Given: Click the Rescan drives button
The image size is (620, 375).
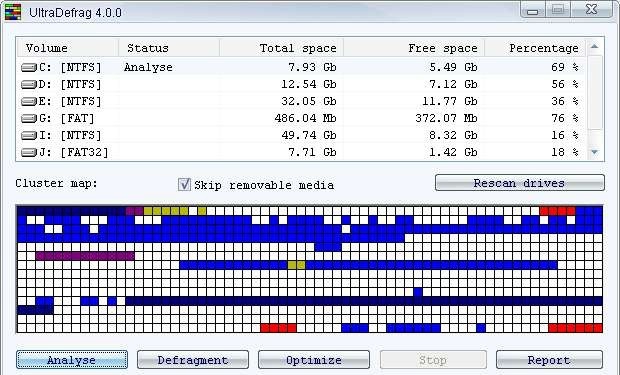Looking at the screenshot, I should point(520,183).
